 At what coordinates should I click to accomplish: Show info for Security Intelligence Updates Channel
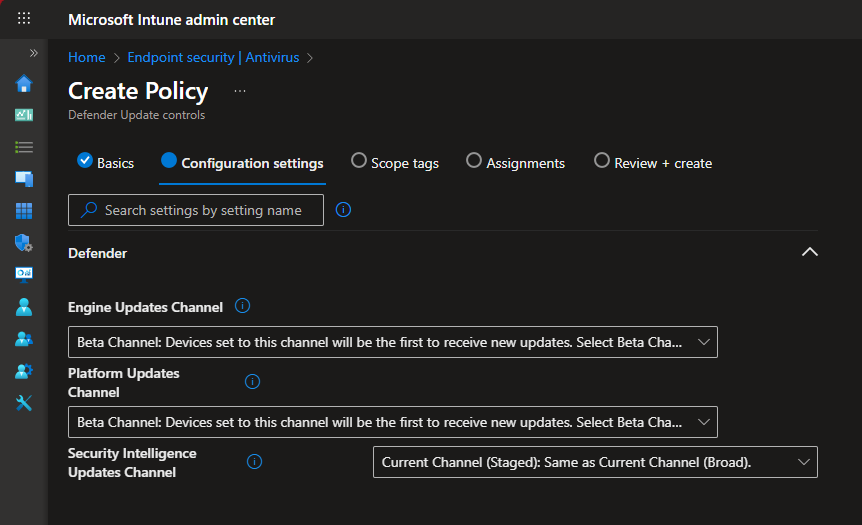click(x=255, y=462)
